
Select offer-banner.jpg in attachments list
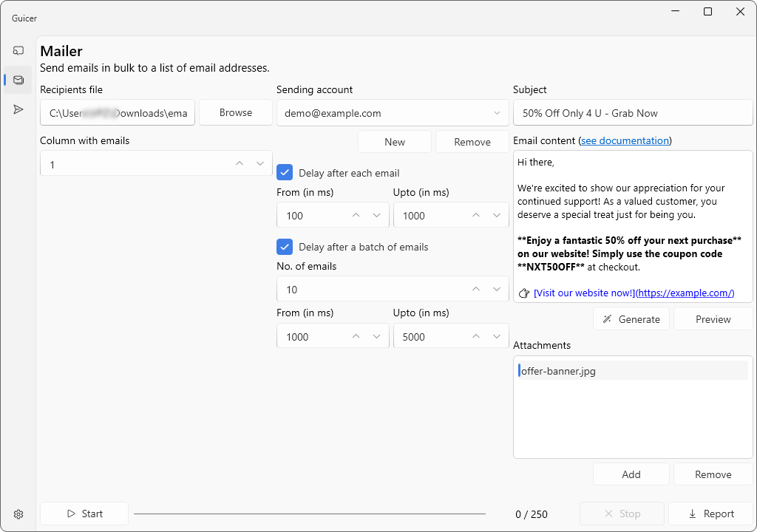click(x=632, y=371)
